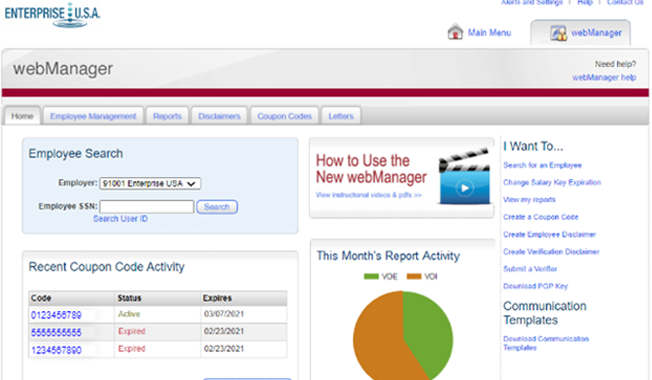Select the Coupon Codes tab

[284, 116]
